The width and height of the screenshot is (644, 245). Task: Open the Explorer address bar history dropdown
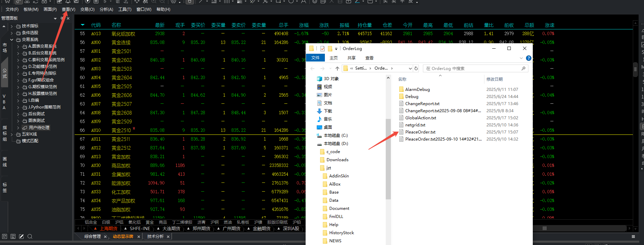coord(410,68)
